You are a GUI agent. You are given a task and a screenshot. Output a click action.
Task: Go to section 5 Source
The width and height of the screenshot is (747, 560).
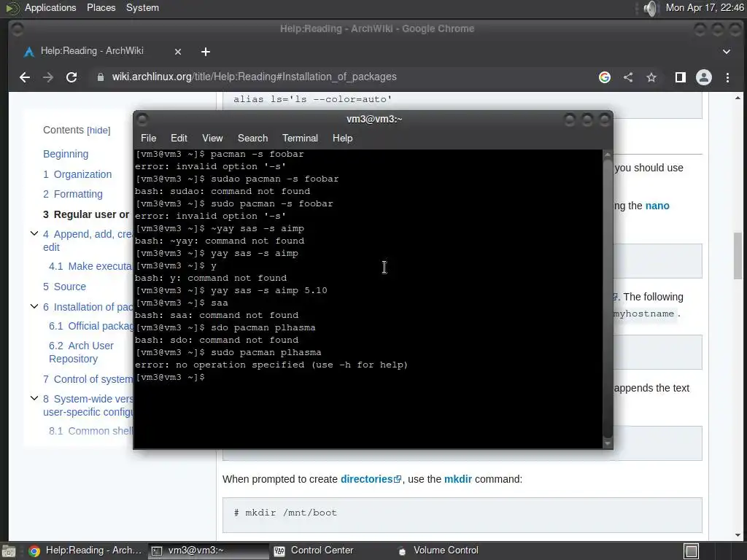coord(64,287)
